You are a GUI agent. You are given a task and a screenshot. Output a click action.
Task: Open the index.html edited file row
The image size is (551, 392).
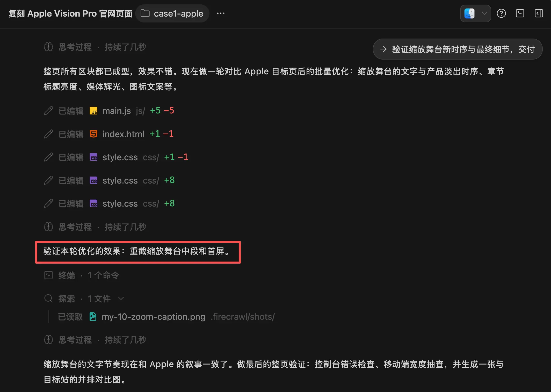point(109,134)
